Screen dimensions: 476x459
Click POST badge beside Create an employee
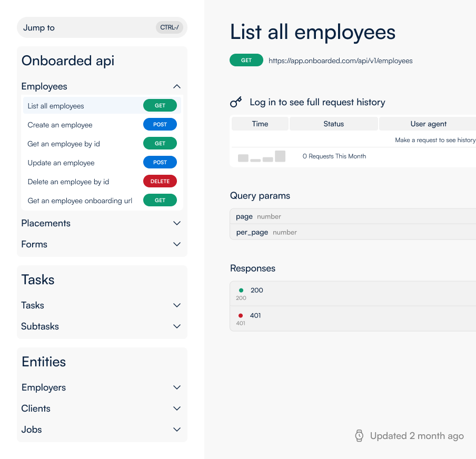160,124
